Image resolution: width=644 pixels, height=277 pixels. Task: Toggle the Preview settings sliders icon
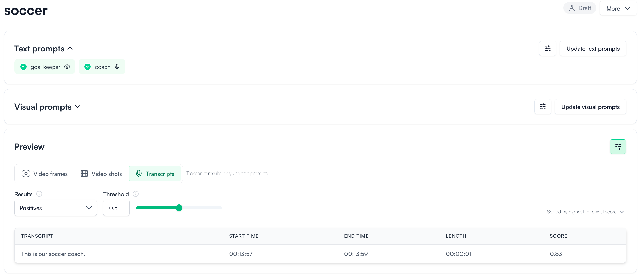click(x=618, y=147)
